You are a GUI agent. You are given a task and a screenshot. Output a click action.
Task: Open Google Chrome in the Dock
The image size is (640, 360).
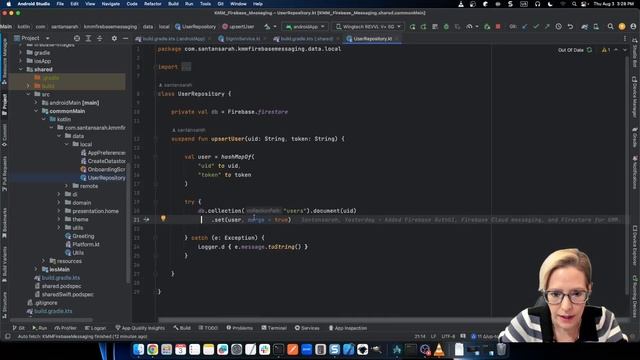[x=153, y=349]
